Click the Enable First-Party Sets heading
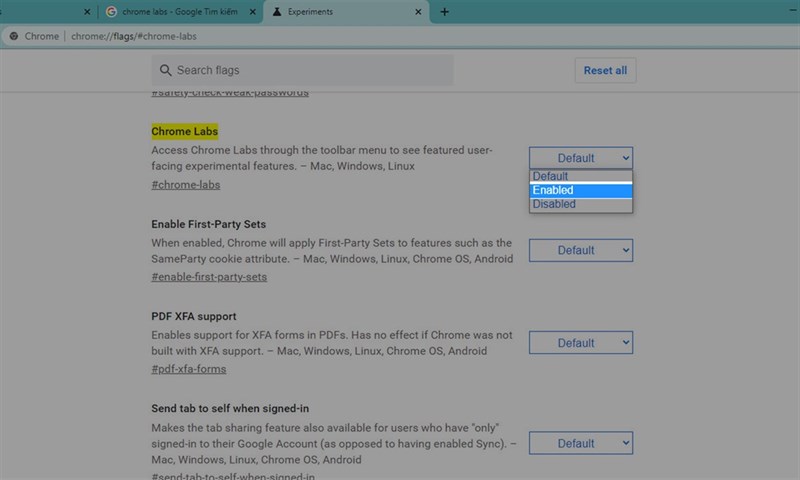The image size is (800, 480). (209, 224)
